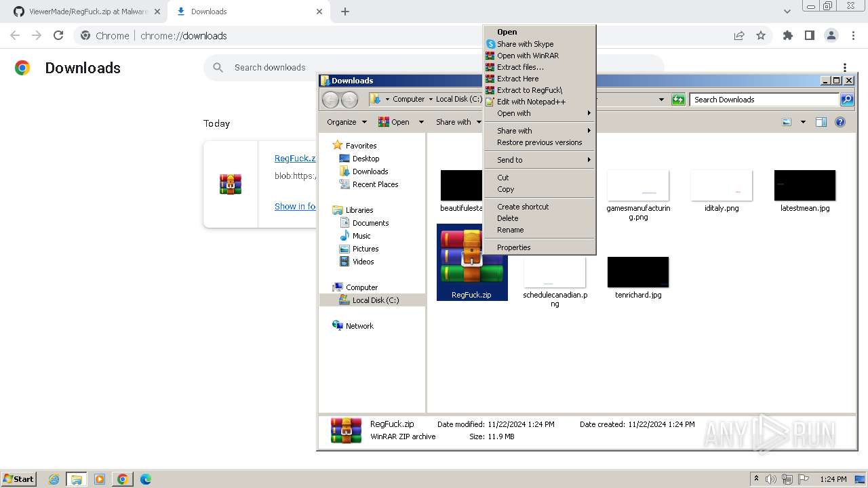868x488 pixels.
Task: Open Chrome extensions puzzle icon
Action: point(788,35)
